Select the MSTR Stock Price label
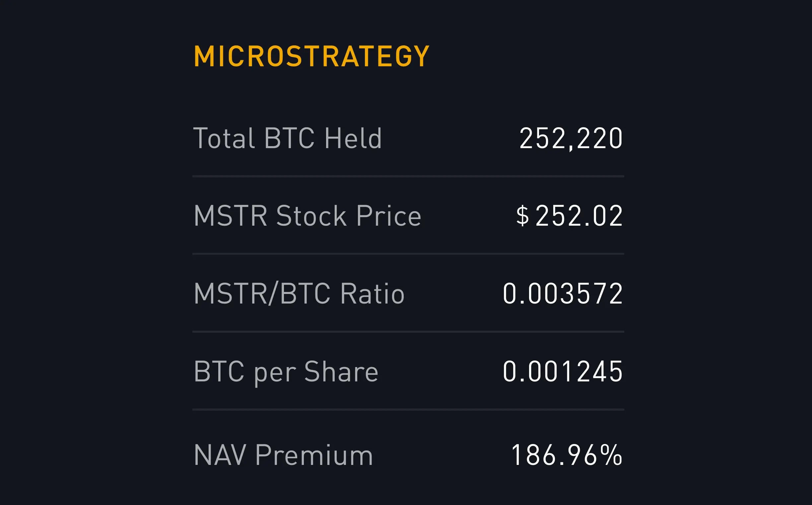Screen dimensions: 812x505 click(307, 216)
